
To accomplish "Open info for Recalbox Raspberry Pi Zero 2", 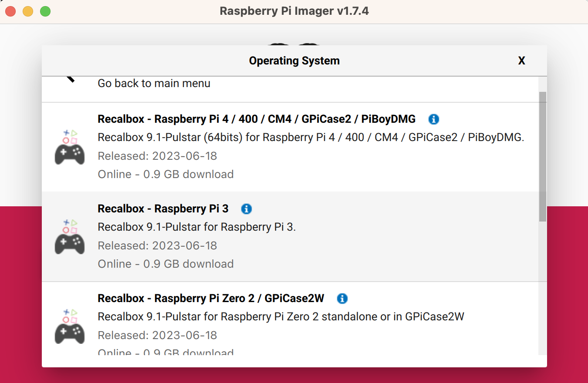I will [342, 299].
